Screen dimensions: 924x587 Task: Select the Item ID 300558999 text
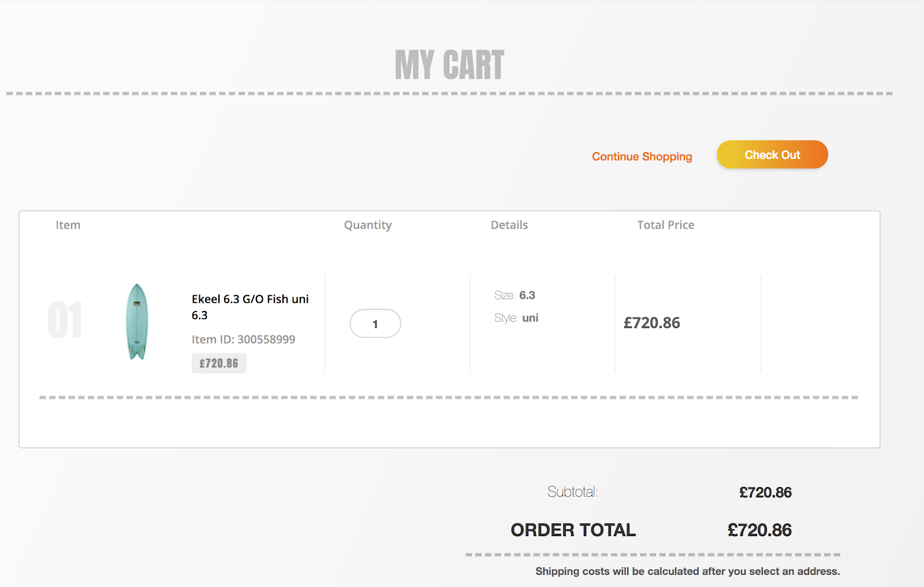click(x=243, y=340)
